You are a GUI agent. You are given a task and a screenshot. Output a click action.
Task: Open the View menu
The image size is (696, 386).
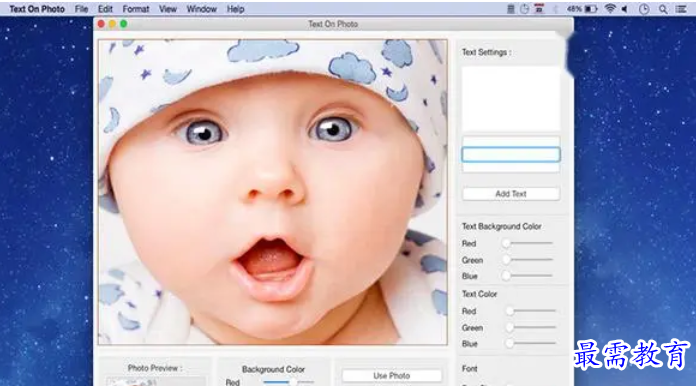pyautogui.click(x=168, y=9)
